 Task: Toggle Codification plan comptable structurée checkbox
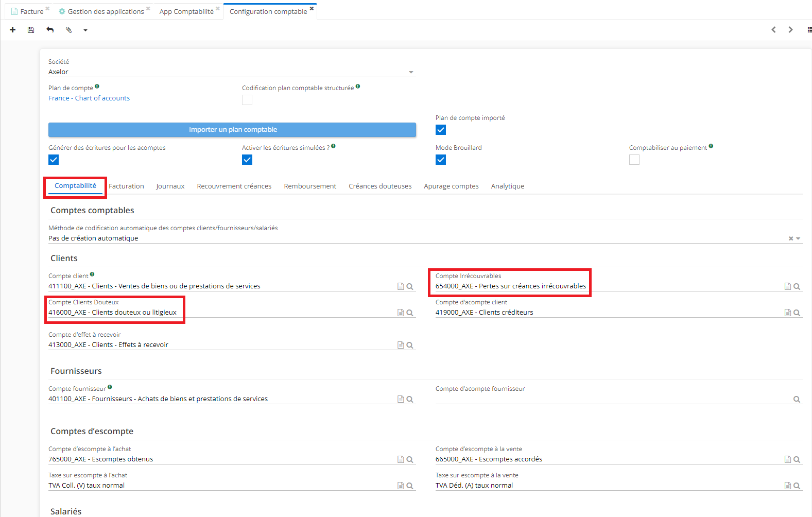pos(247,100)
